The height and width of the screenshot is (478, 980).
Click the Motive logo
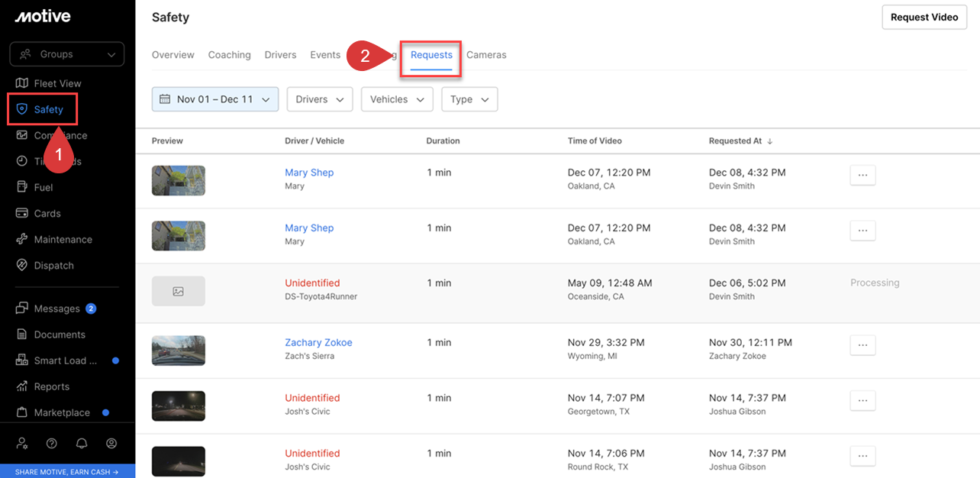[43, 17]
